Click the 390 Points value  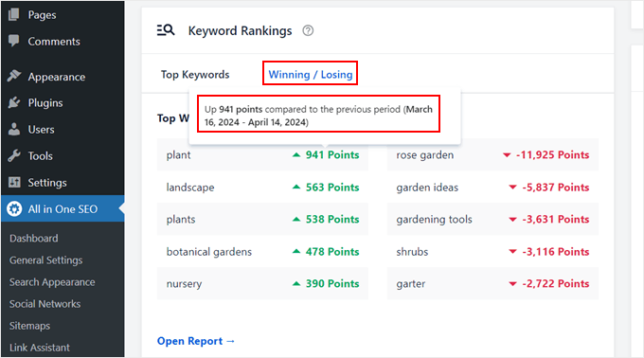pos(332,284)
